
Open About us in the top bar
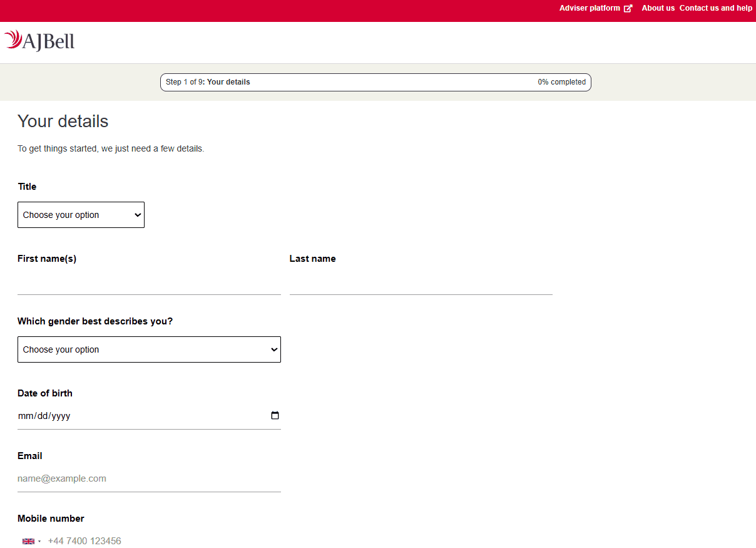(x=658, y=8)
